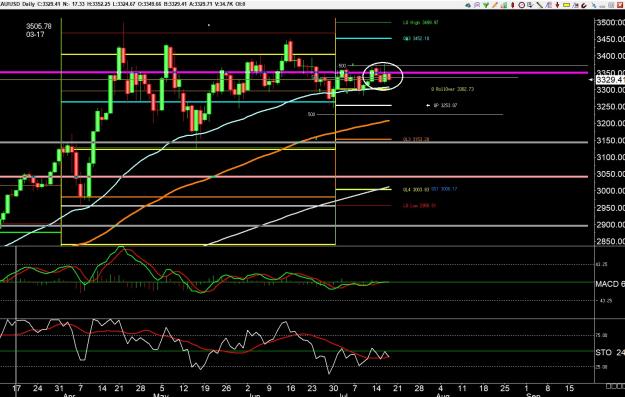
Task: Click the IP 3251.97 level label
Action: pos(445,106)
